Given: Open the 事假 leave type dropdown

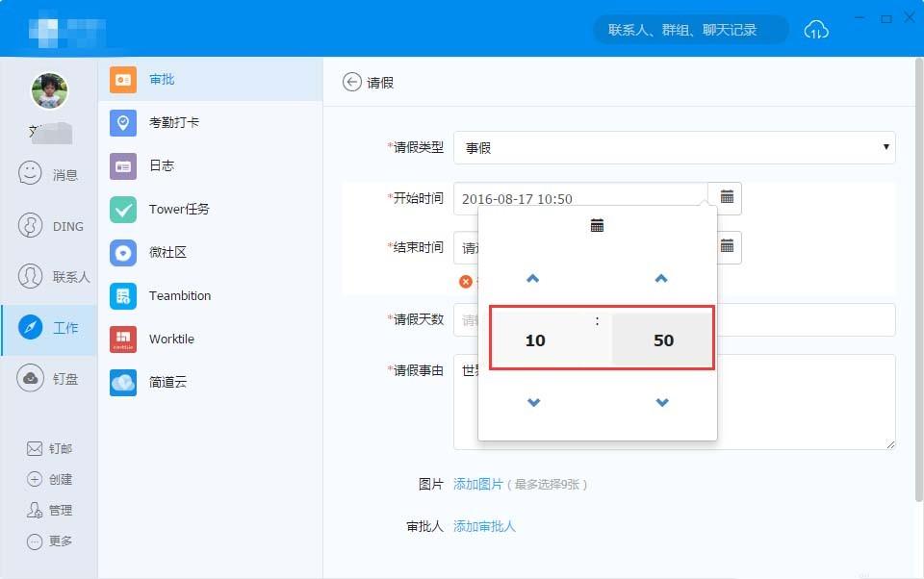Looking at the screenshot, I should (x=674, y=147).
